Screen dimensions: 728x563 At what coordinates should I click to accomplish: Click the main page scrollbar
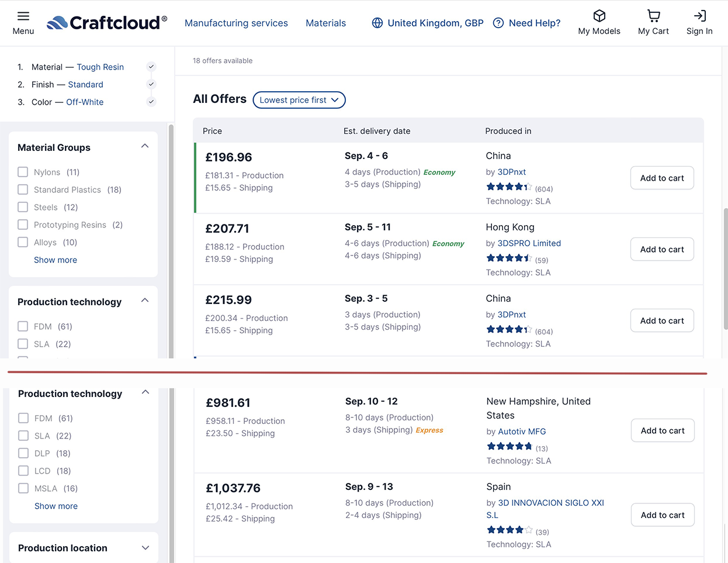point(726,269)
